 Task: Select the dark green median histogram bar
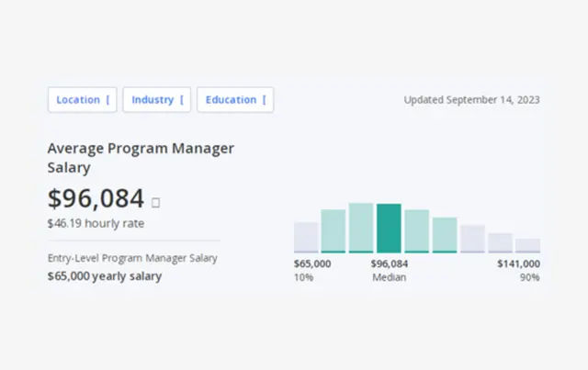click(x=389, y=228)
